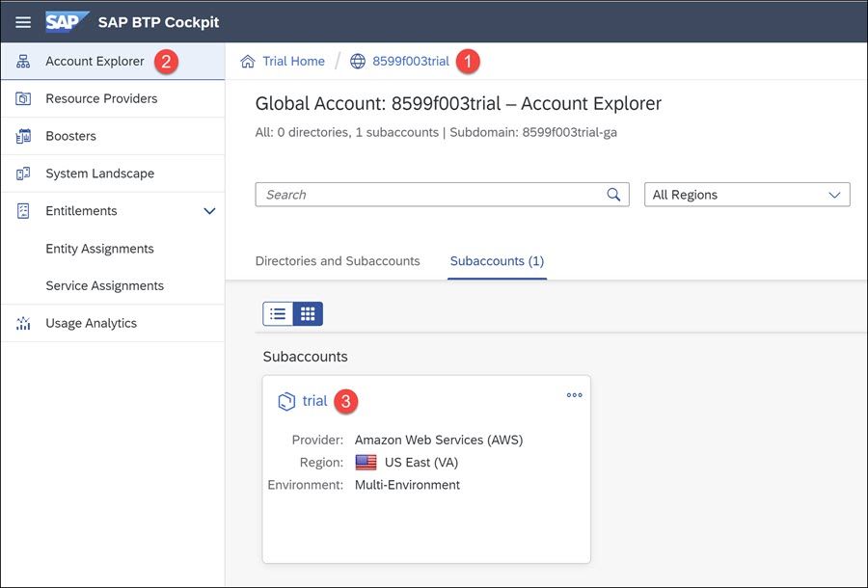Collapse the Entitlements section chevron
Viewport: 868px width, 588px height.
[209, 211]
